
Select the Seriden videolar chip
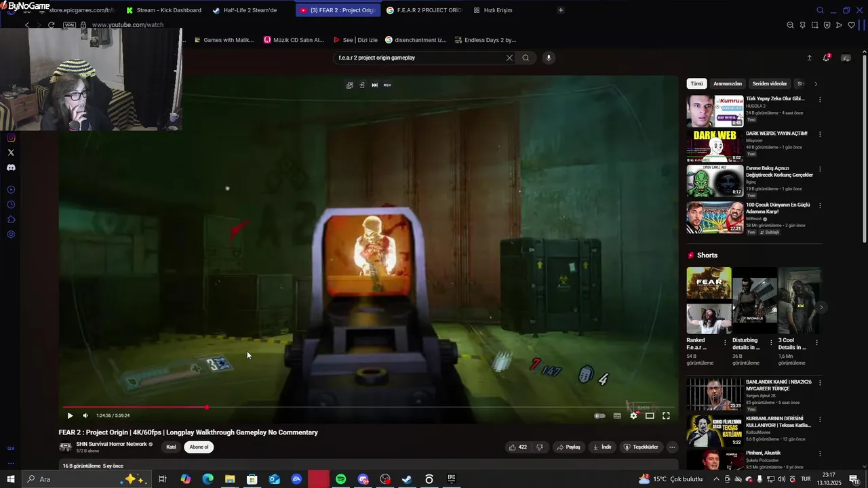770,83
